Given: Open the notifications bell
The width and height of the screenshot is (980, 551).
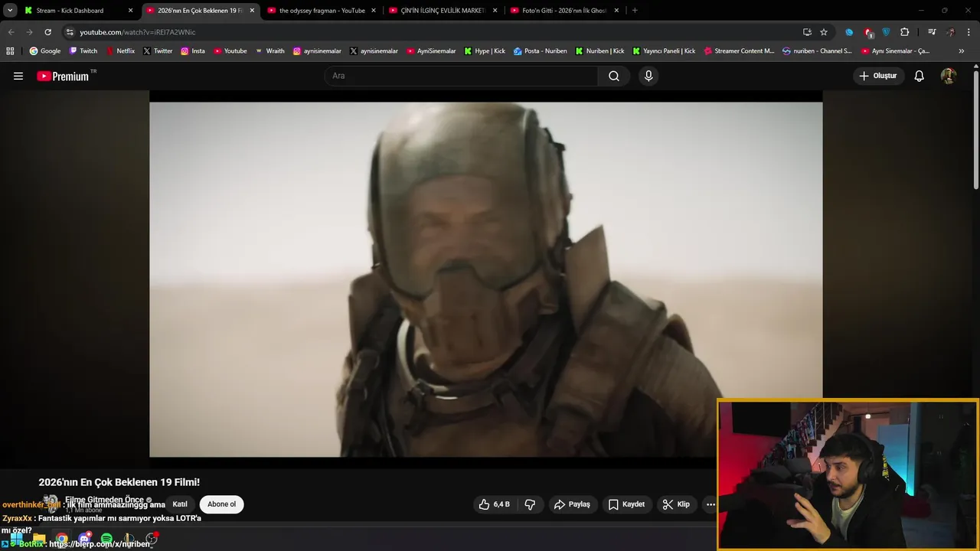Looking at the screenshot, I should (920, 76).
